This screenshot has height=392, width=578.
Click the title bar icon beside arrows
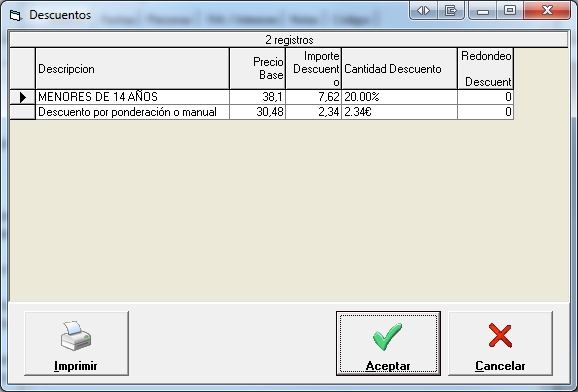451,10
